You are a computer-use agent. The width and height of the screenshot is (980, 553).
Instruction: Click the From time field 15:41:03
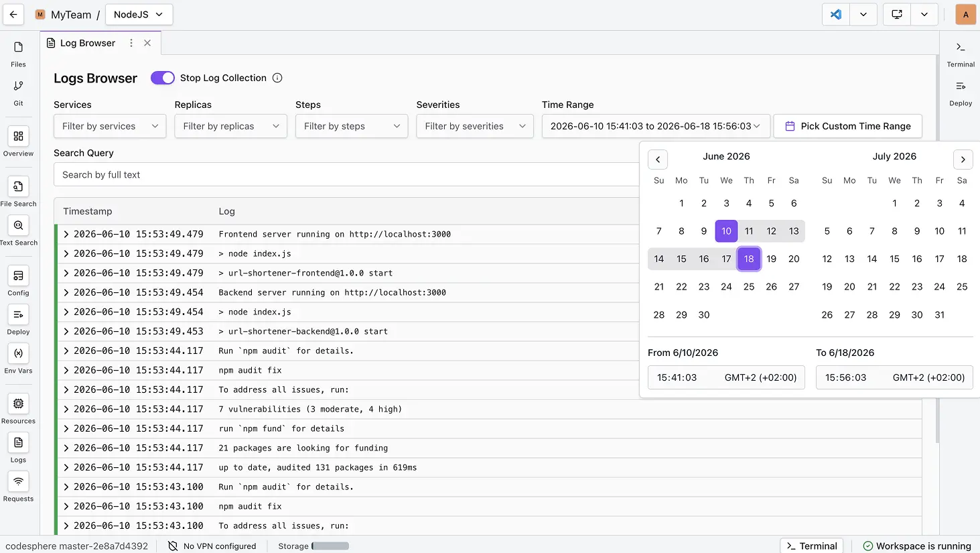click(x=726, y=377)
